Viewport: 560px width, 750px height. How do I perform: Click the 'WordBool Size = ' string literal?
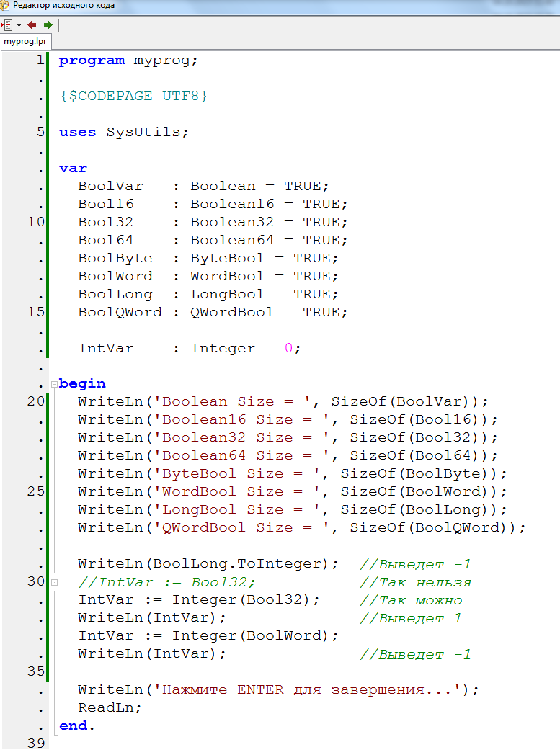click(237, 491)
